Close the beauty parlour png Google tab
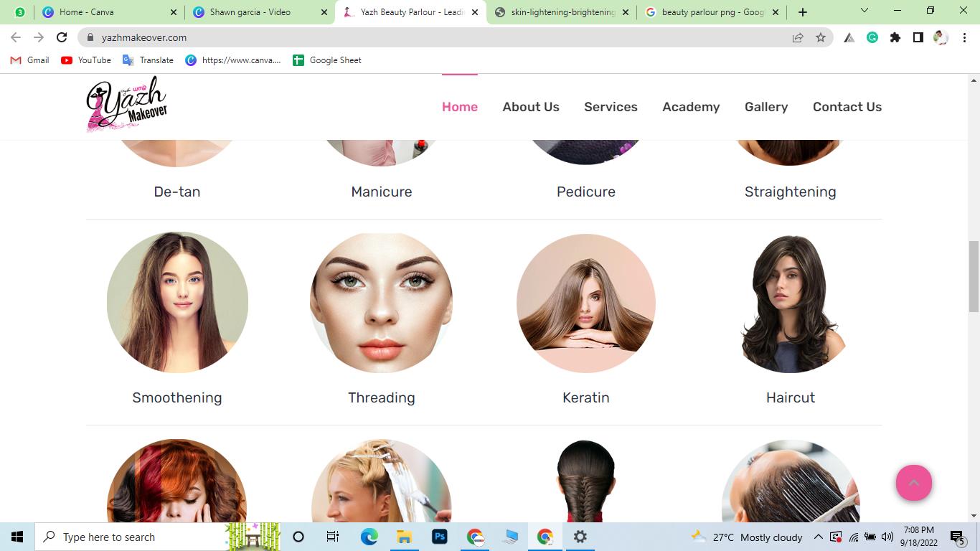Viewport: 980px width, 551px height. [x=775, y=12]
